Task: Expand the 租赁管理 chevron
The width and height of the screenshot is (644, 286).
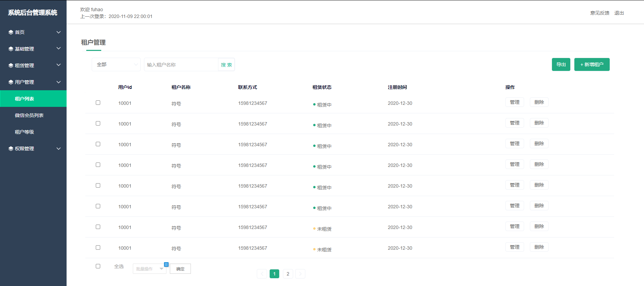Action: click(x=58, y=65)
